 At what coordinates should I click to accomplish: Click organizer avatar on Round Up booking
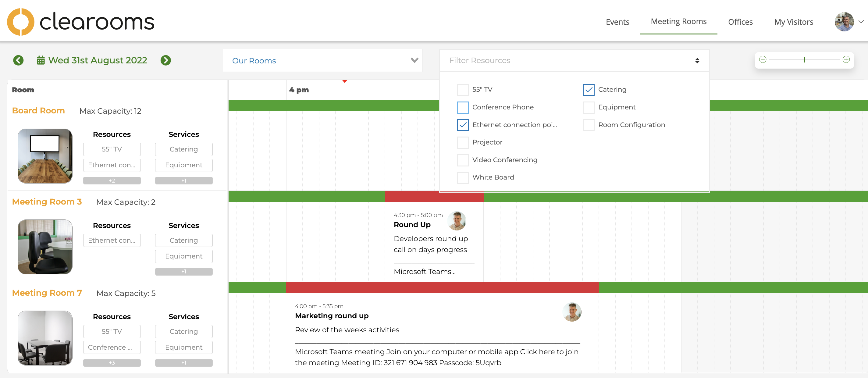[457, 221]
